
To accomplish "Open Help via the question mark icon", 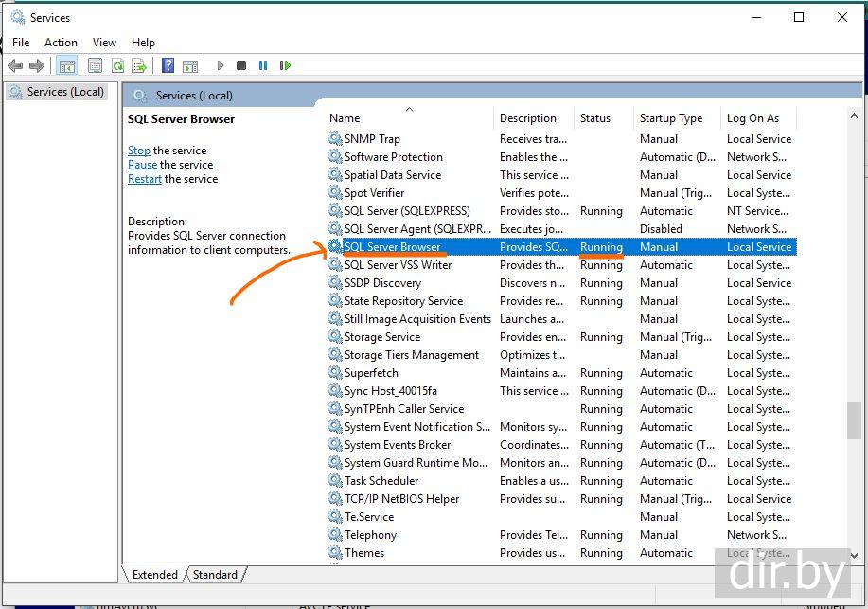I will pos(168,65).
